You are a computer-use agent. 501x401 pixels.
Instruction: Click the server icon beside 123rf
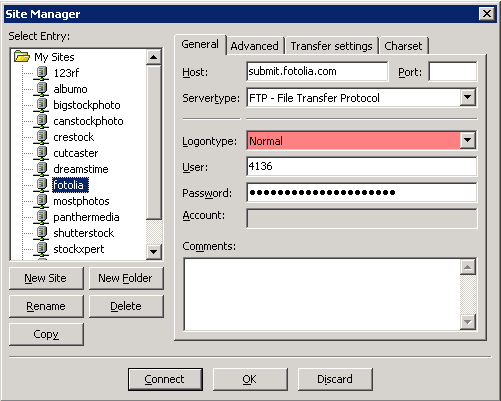coord(41,73)
